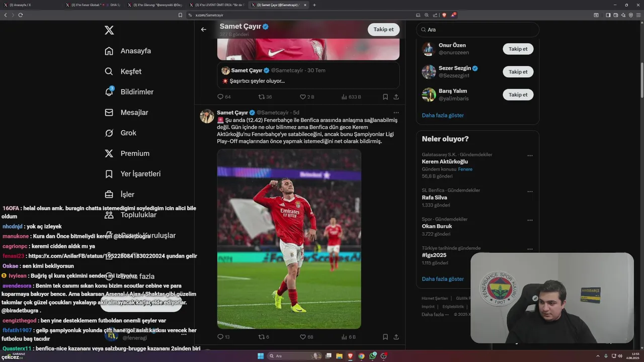This screenshot has width=644, height=362.
Task: Open more options for Kerem Aktürkoğlu trend
Action: coord(530,156)
